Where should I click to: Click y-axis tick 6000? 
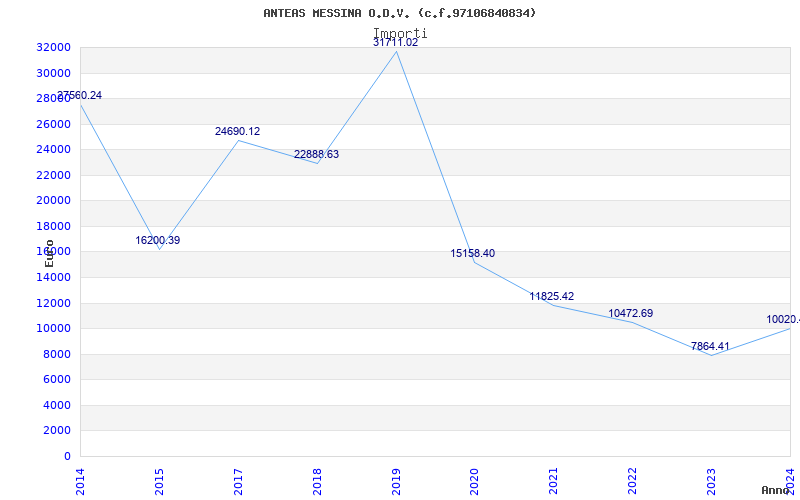[56, 380]
